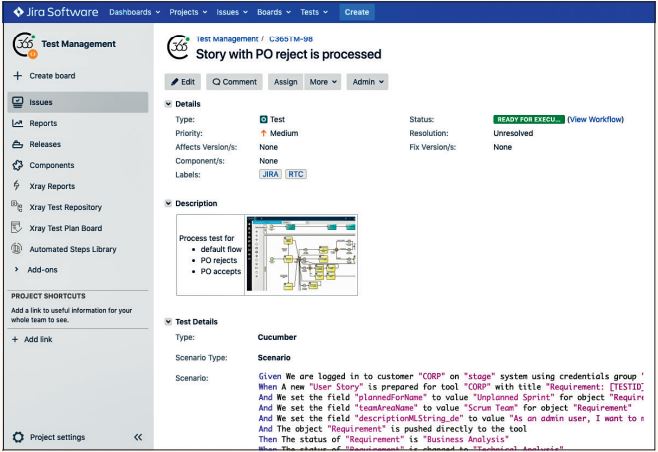Click the blue Create button
Viewport: 658px width, 452px height.
point(356,12)
